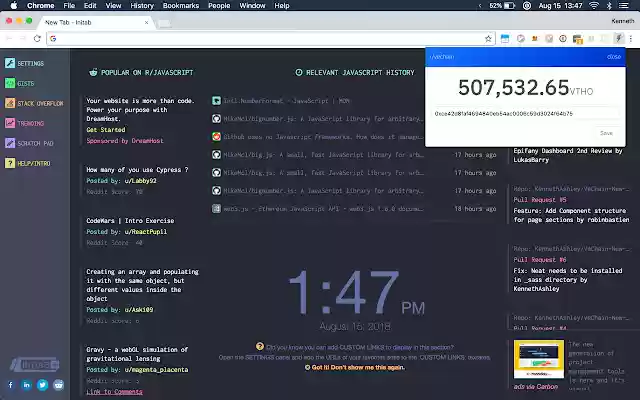Image resolution: width=640 pixels, height=400 pixels.
Task: Click the Facebook share icon
Action: [x=11, y=385]
